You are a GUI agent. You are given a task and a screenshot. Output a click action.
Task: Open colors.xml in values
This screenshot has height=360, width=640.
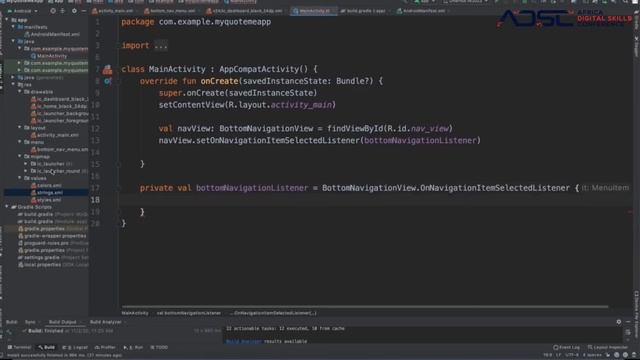point(46,185)
